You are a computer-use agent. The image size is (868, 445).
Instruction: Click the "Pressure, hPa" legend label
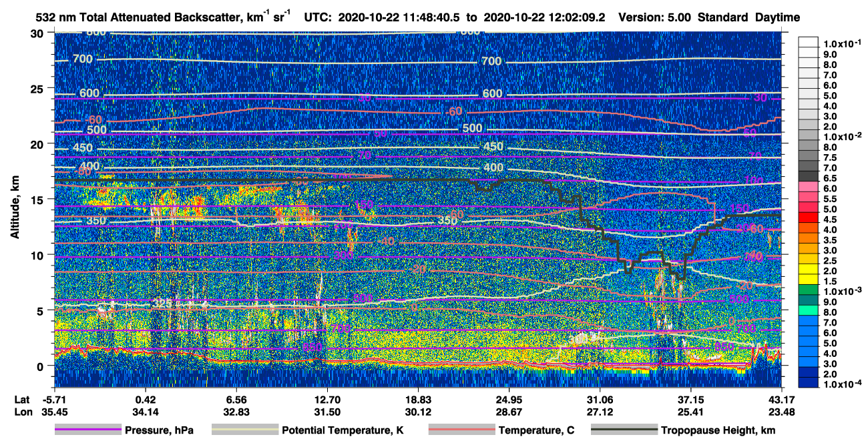coord(159,431)
